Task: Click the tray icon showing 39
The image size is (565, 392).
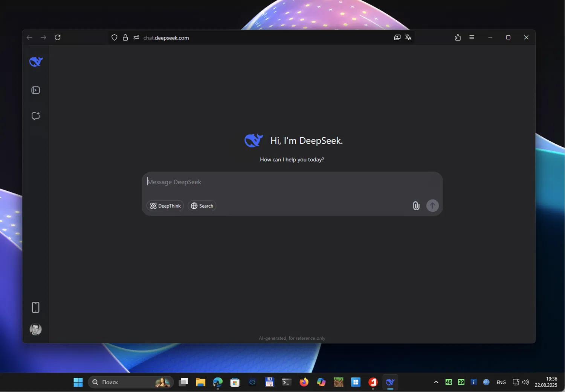Action: (461, 382)
